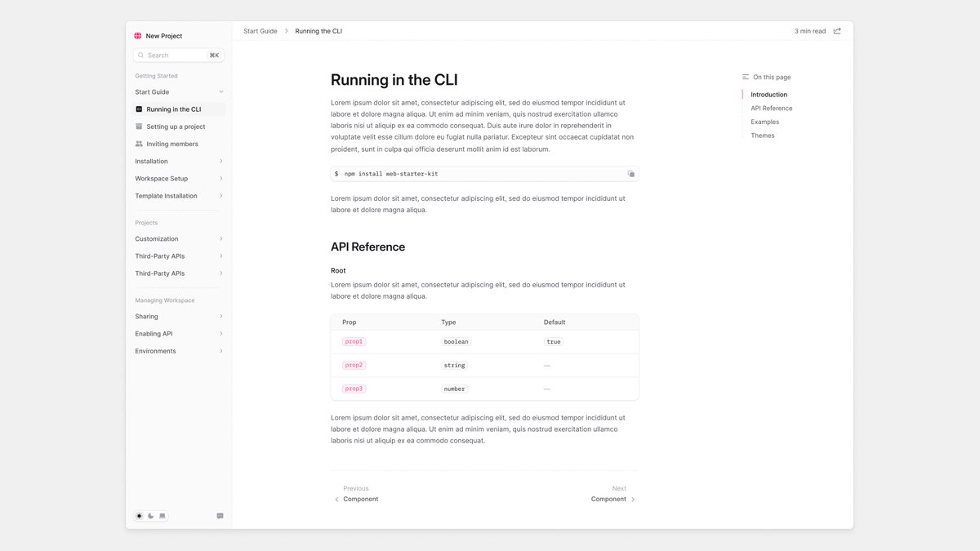The width and height of the screenshot is (980, 551).
Task: Click the On this page list icon
Action: click(746, 76)
